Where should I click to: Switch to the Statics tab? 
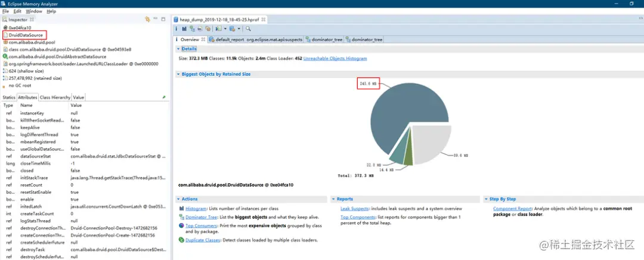(x=8, y=97)
